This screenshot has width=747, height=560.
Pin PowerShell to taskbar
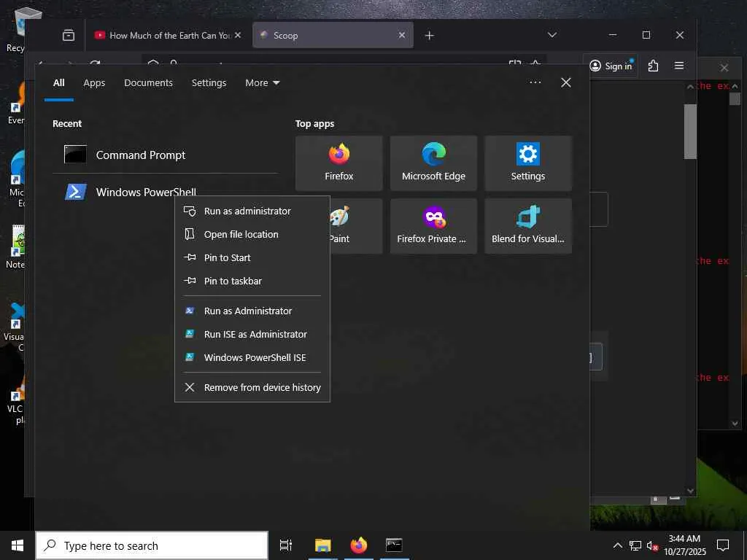[x=252, y=281]
